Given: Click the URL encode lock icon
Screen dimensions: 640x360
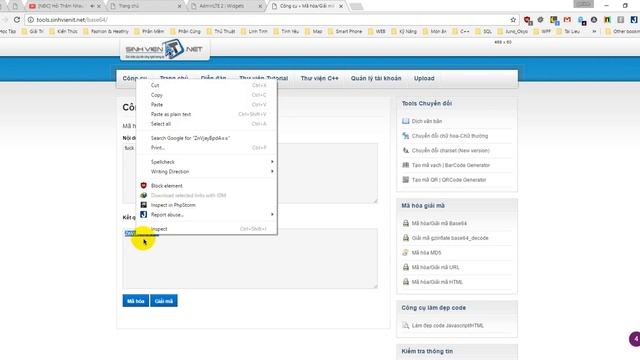Looking at the screenshot, I should (405, 267).
